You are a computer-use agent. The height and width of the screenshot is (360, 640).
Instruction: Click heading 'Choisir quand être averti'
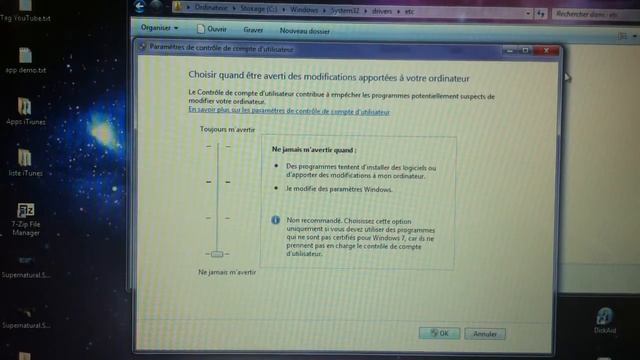tap(329, 77)
